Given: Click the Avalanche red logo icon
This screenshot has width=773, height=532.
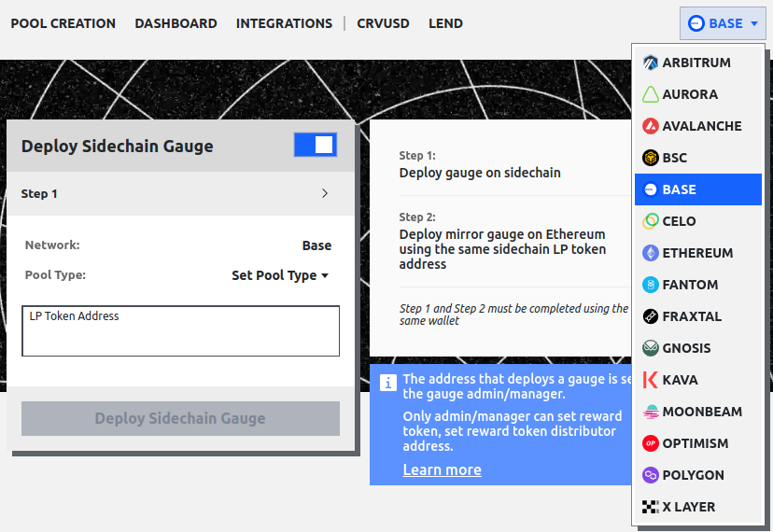Looking at the screenshot, I should [x=651, y=126].
